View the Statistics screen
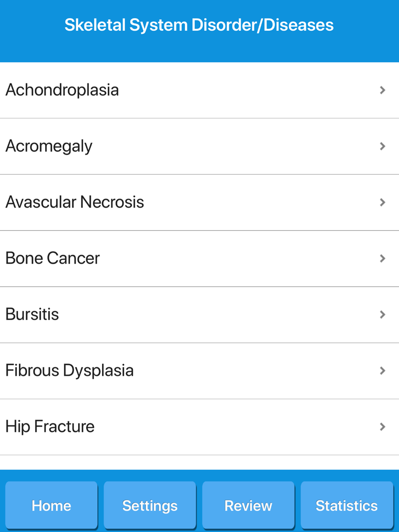 coord(347,506)
